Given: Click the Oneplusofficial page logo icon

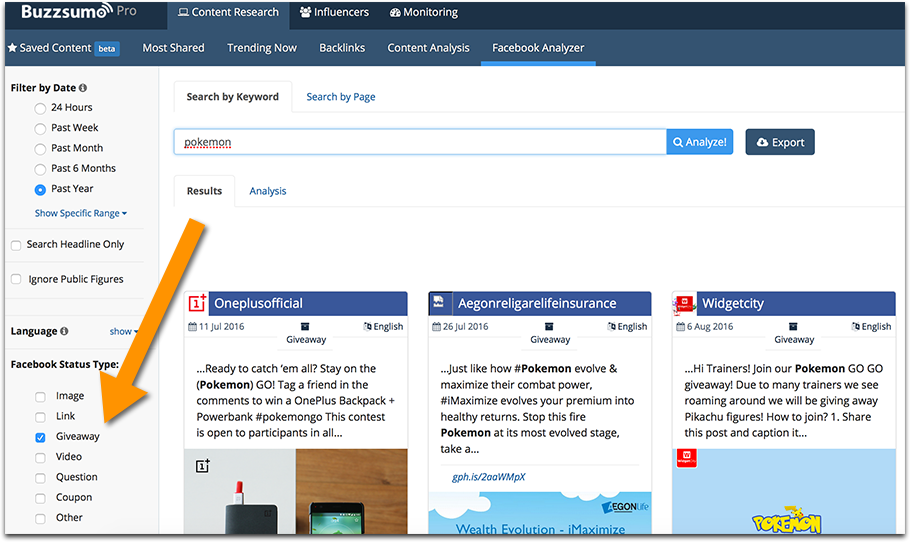Looking at the screenshot, I should (x=197, y=303).
